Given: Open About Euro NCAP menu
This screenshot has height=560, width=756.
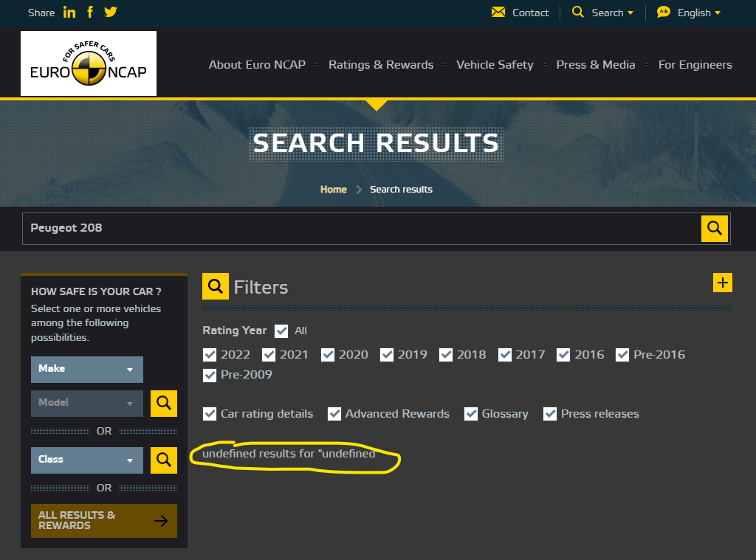Looking at the screenshot, I should (257, 65).
